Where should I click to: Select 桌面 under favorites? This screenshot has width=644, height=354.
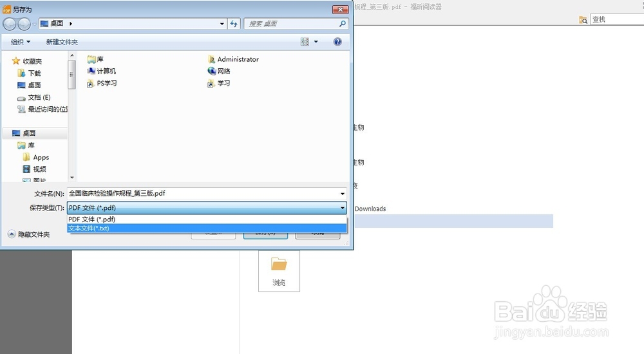[x=30, y=85]
